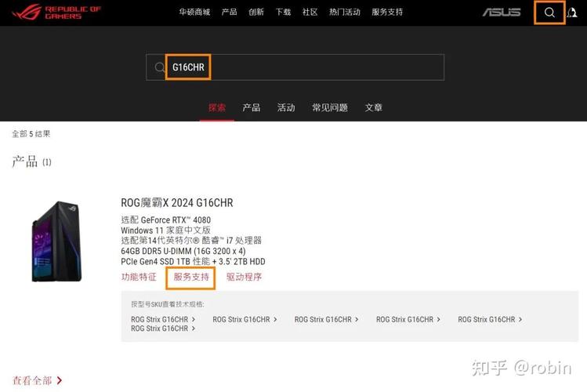Click the Republic of Gamers logo

[x=56, y=13]
